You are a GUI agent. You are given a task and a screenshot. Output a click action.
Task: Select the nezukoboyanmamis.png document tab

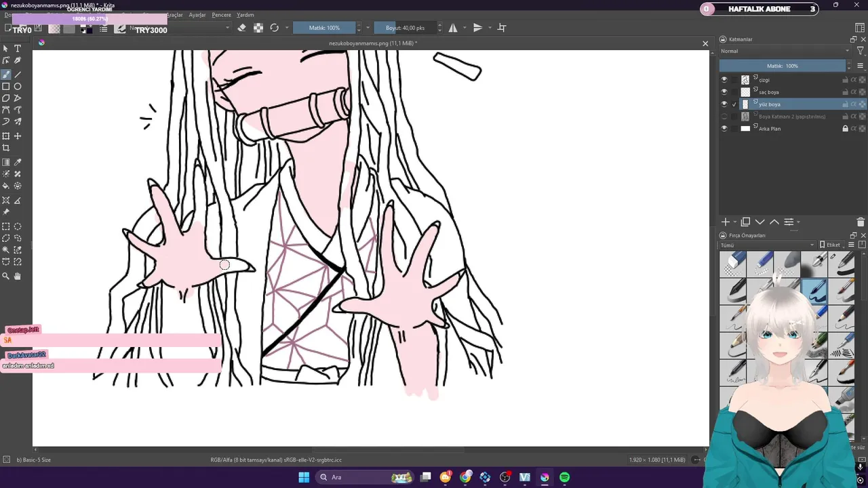coord(372,43)
